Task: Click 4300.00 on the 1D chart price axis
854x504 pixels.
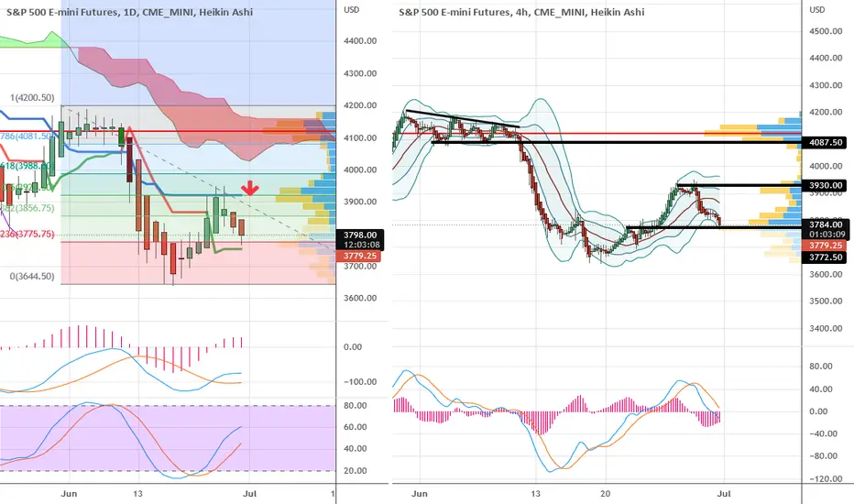Action: [360, 73]
